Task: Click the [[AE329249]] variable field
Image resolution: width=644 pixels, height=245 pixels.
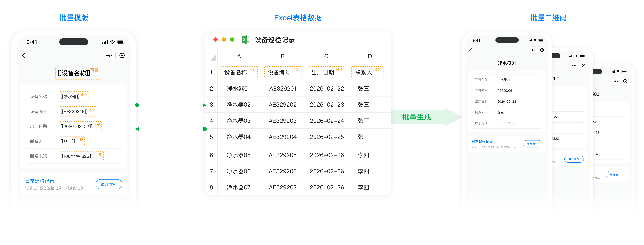Action: coord(78,111)
